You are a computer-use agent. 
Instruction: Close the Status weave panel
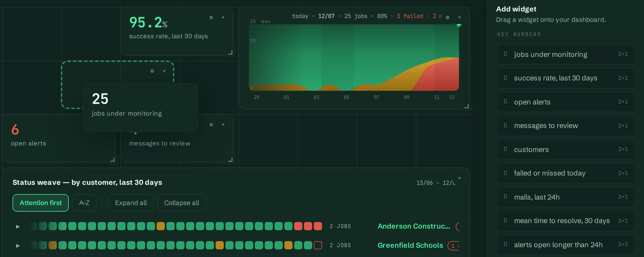(x=460, y=178)
